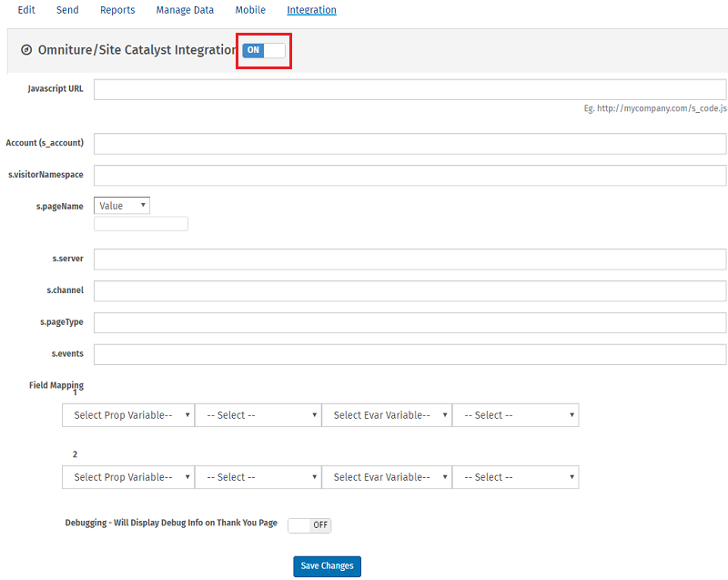
Task: Open second row Select Evar Variable dropdown
Action: [x=387, y=477]
